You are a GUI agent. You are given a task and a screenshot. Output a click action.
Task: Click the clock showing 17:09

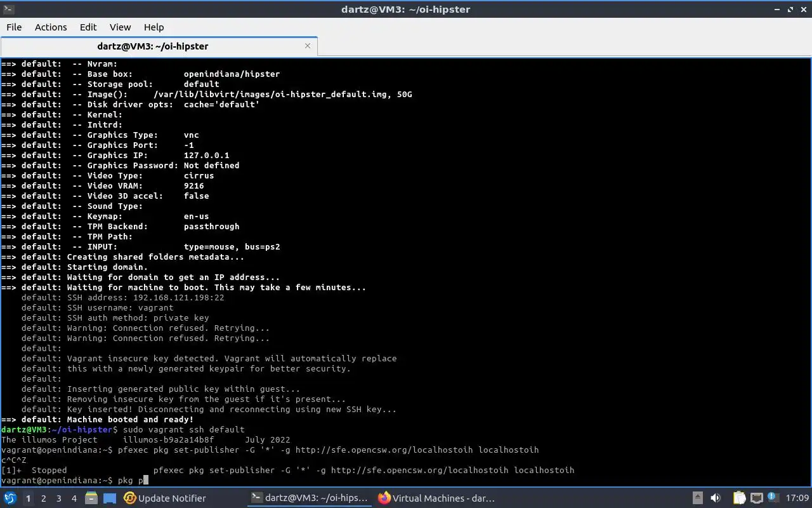pyautogui.click(x=797, y=498)
